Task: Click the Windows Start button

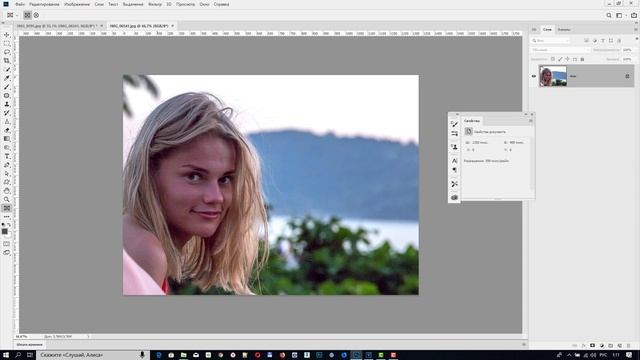Action: [6, 355]
